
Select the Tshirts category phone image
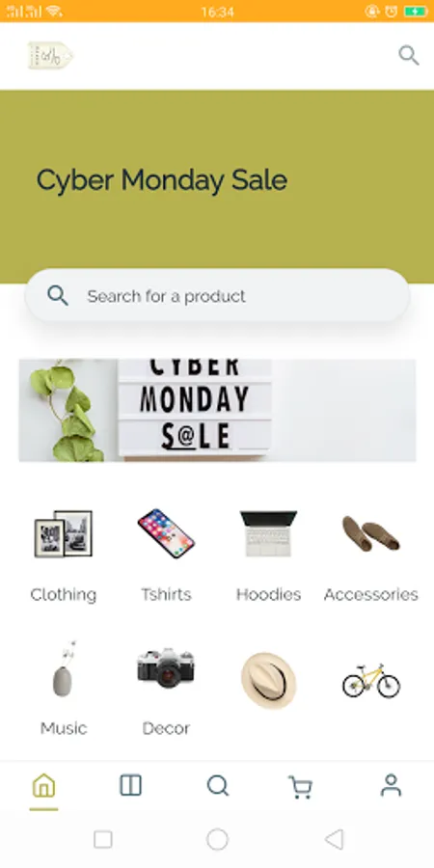click(x=166, y=533)
